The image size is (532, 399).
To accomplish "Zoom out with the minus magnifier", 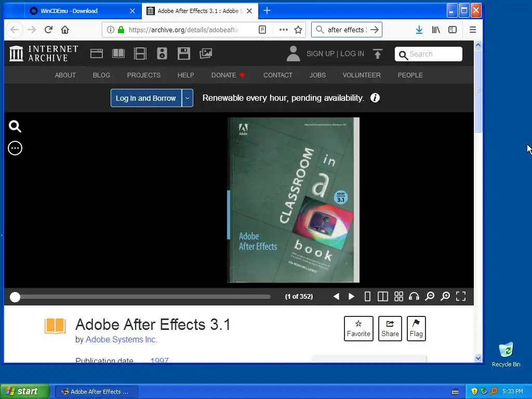I will 430,297.
